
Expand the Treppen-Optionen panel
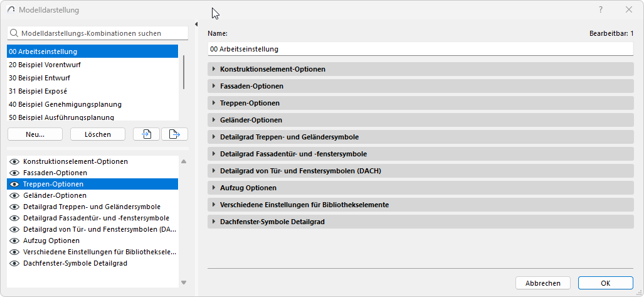point(214,103)
